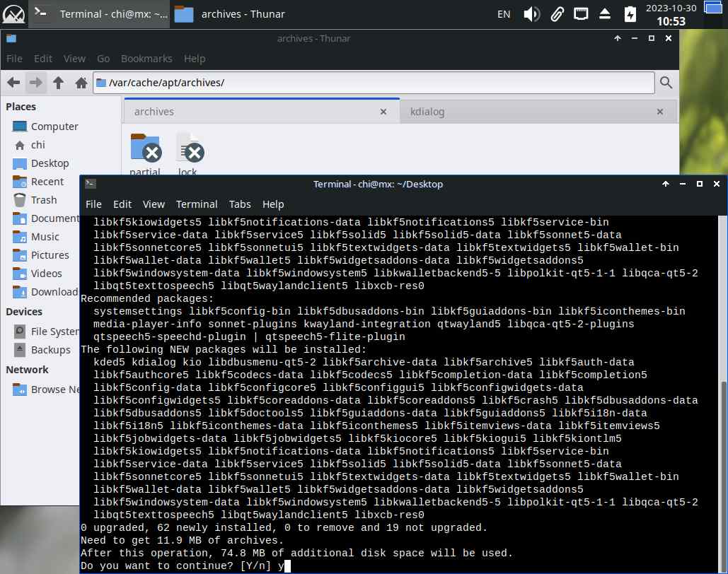Close the archives tab in Thunar
728x574 pixels.
click(x=383, y=112)
